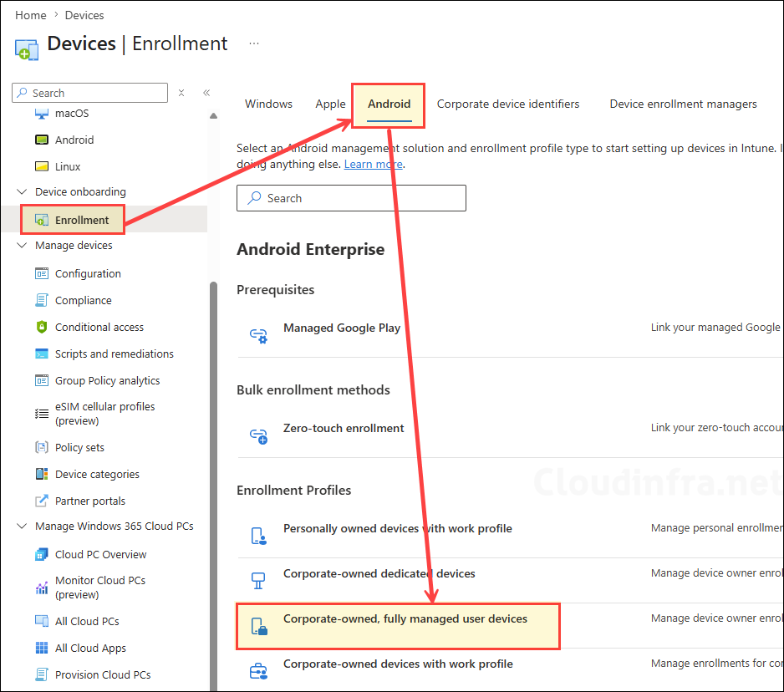Open Corporate-owned devices with work profile

398,664
